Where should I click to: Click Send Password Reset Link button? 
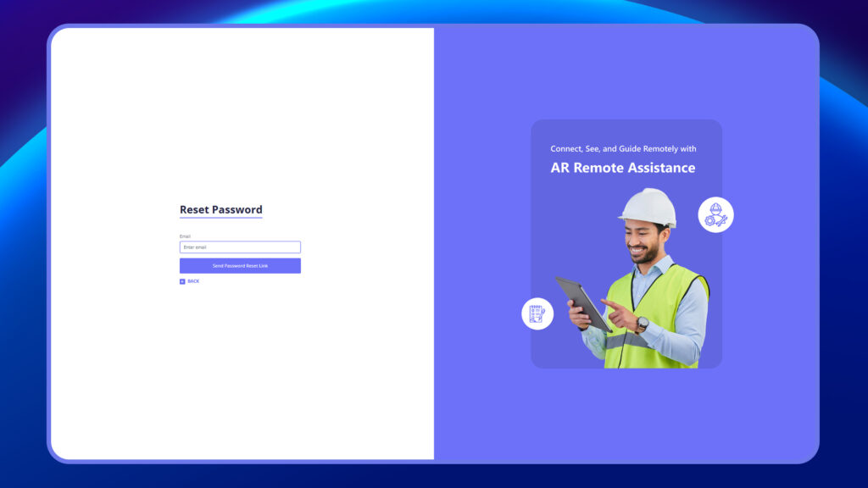tap(240, 265)
